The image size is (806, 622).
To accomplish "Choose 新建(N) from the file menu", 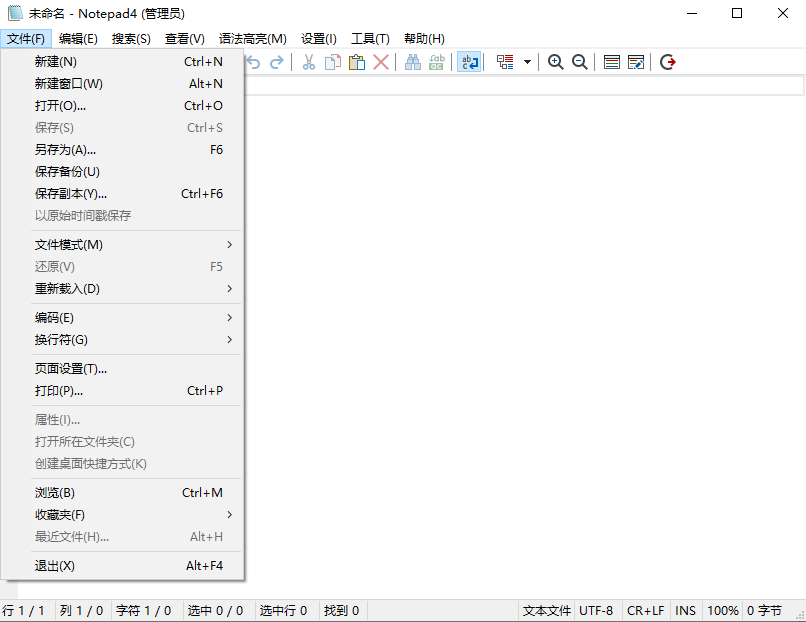I will pyautogui.click(x=122, y=62).
